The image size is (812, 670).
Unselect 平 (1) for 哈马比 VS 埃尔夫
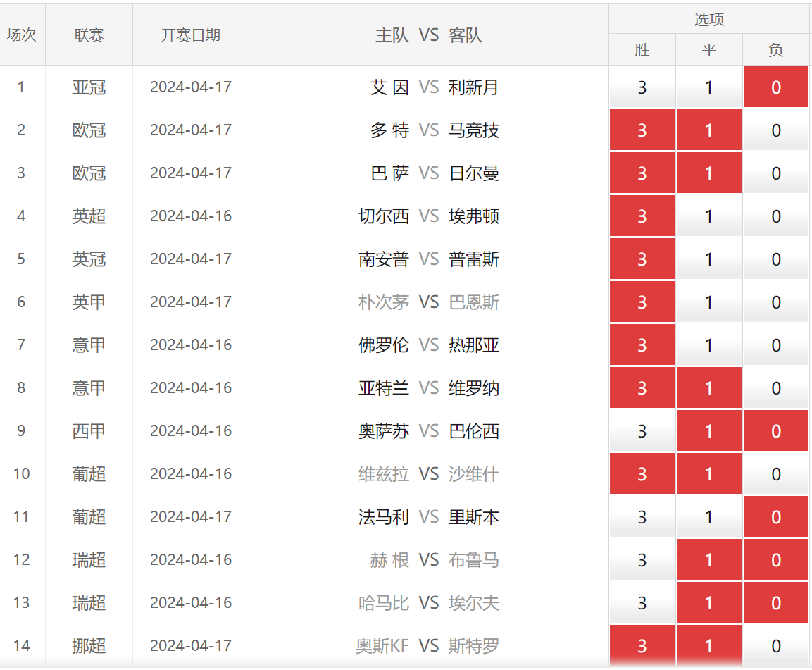pos(709,603)
